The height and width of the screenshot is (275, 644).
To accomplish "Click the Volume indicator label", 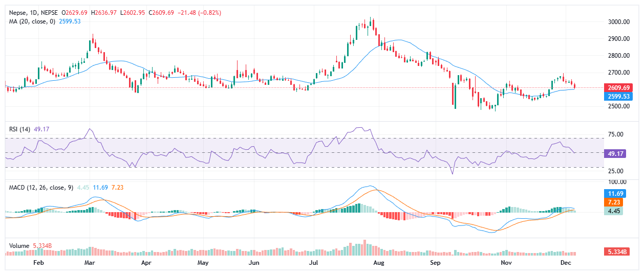I will click(20, 246).
